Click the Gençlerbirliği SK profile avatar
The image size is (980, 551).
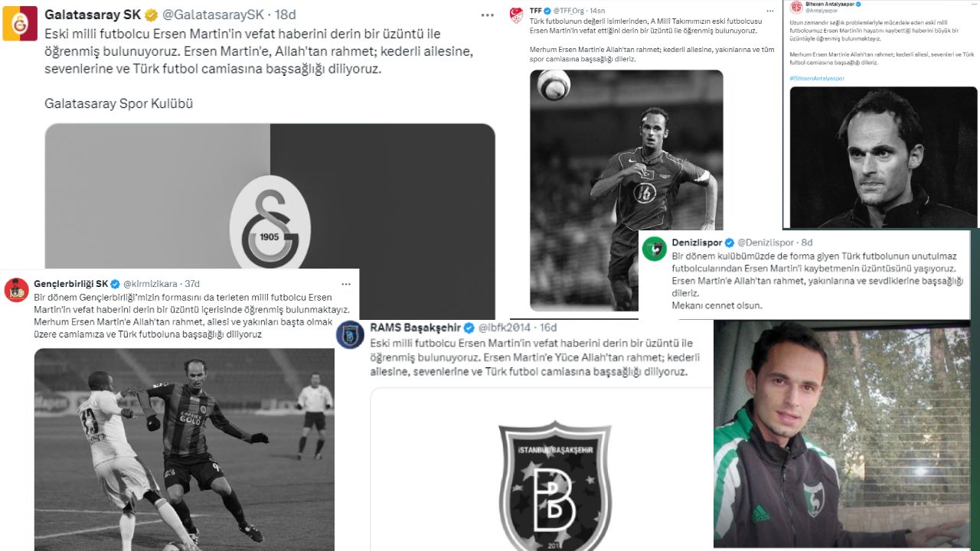pos(16,289)
